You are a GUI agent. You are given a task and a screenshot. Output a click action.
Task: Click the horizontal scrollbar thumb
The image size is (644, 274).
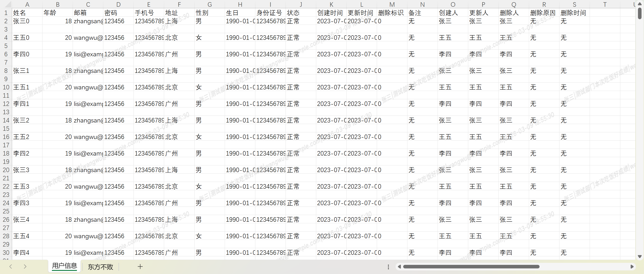pos(471,267)
